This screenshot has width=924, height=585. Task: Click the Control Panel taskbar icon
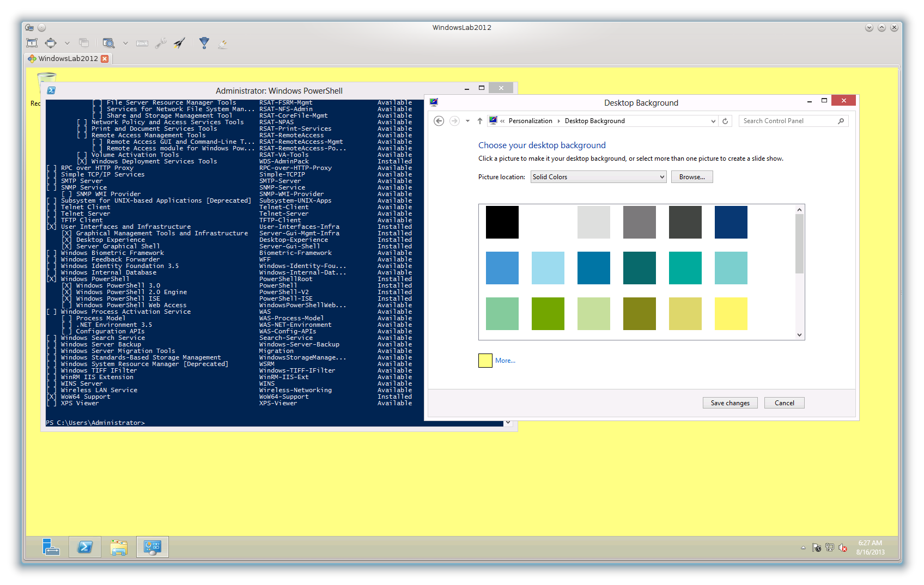point(152,547)
